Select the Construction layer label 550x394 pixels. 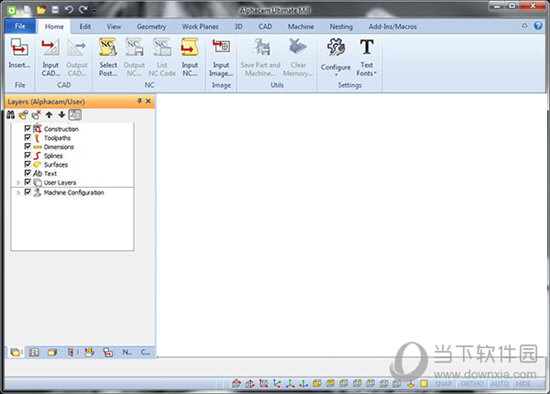[61, 129]
